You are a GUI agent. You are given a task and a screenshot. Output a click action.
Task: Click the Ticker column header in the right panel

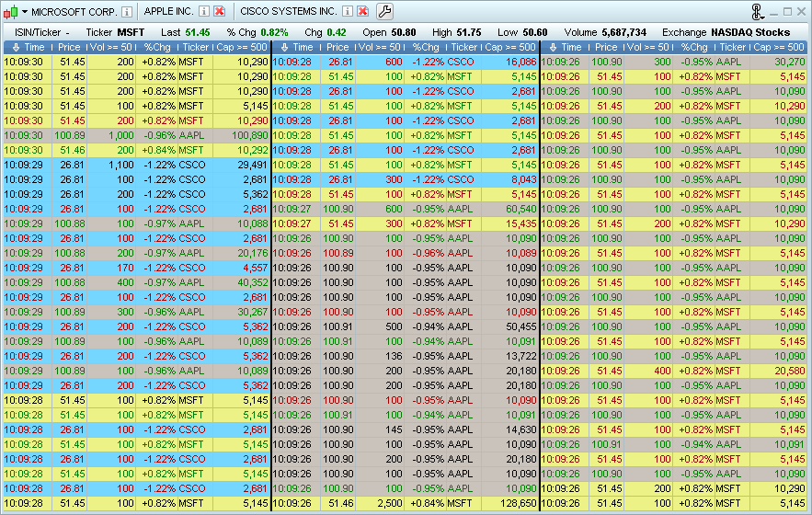click(x=733, y=47)
